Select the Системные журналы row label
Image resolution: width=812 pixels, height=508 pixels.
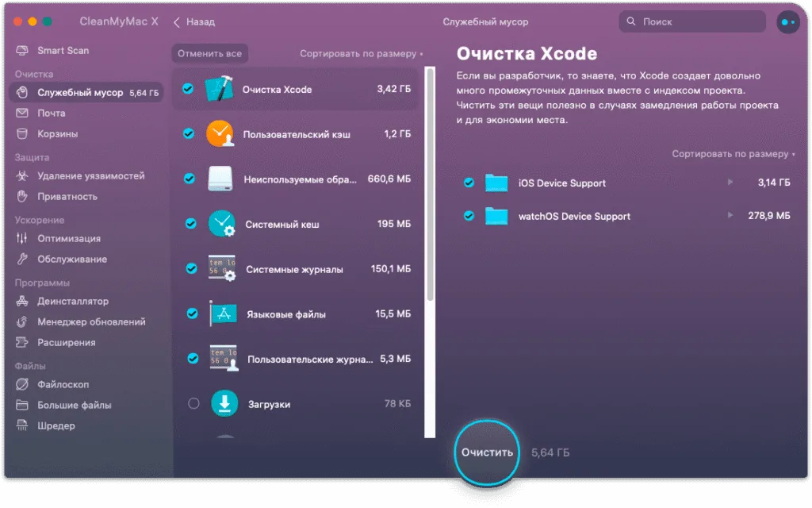click(295, 270)
